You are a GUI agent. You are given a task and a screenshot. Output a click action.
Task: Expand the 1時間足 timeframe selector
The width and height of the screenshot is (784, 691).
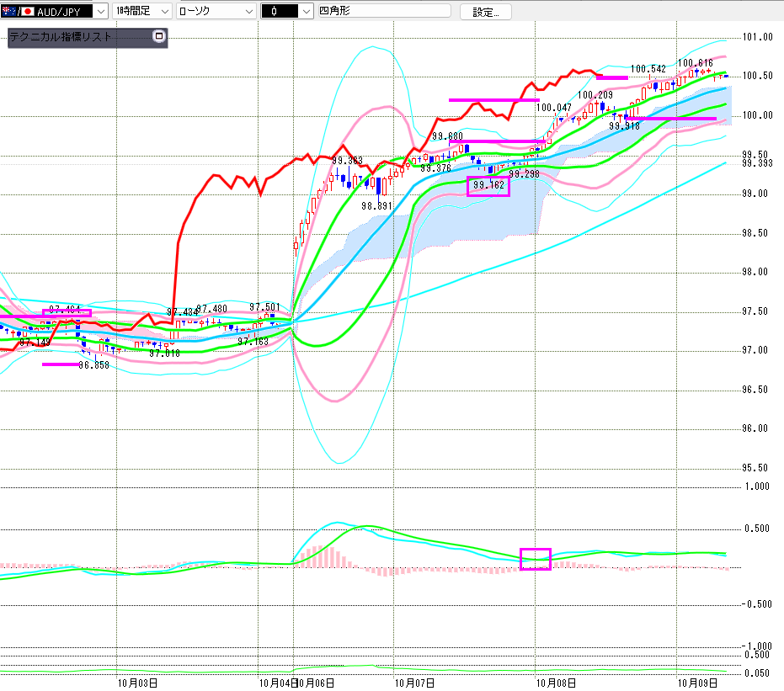tap(163, 12)
